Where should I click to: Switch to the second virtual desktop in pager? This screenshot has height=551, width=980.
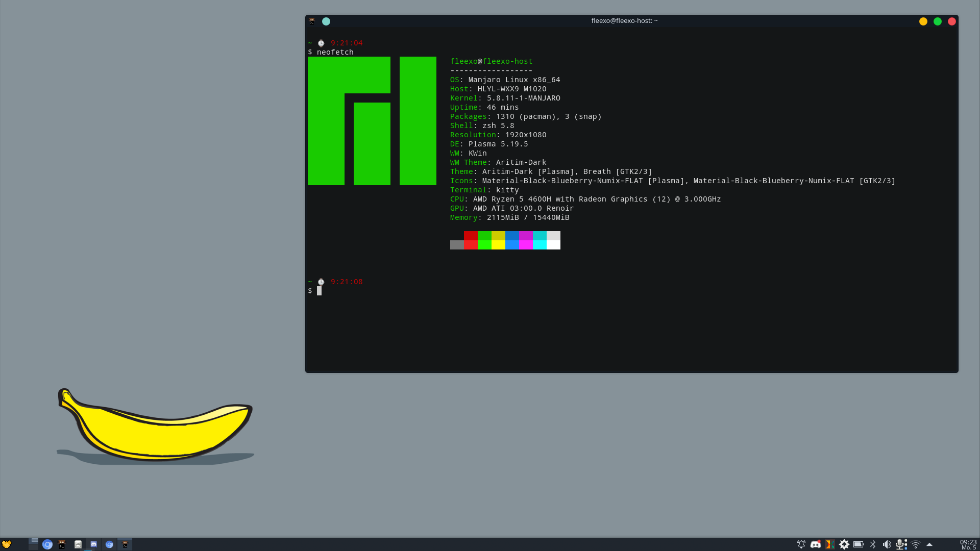[34, 547]
